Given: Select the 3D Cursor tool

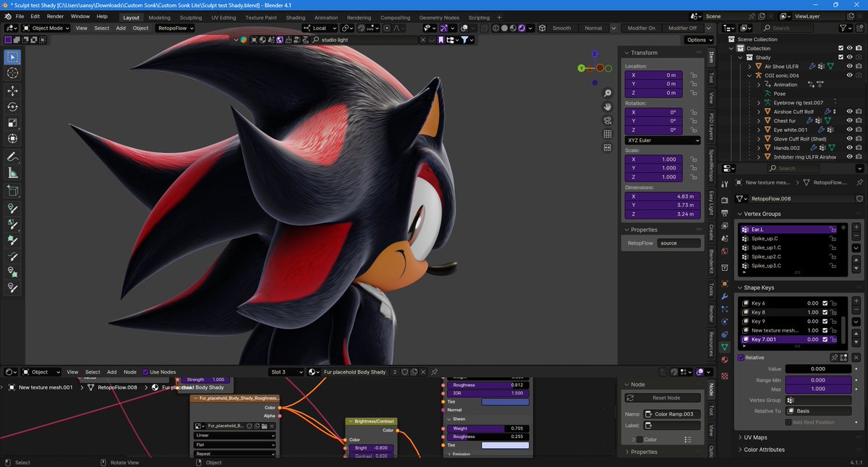Looking at the screenshot, I should 12,73.
